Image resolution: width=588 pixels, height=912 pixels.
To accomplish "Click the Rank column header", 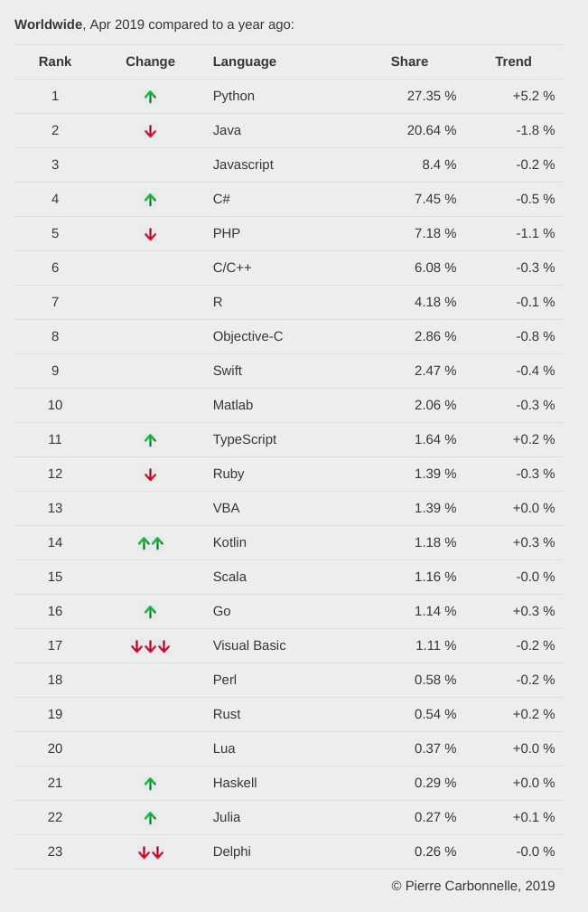I will pos(55,61).
